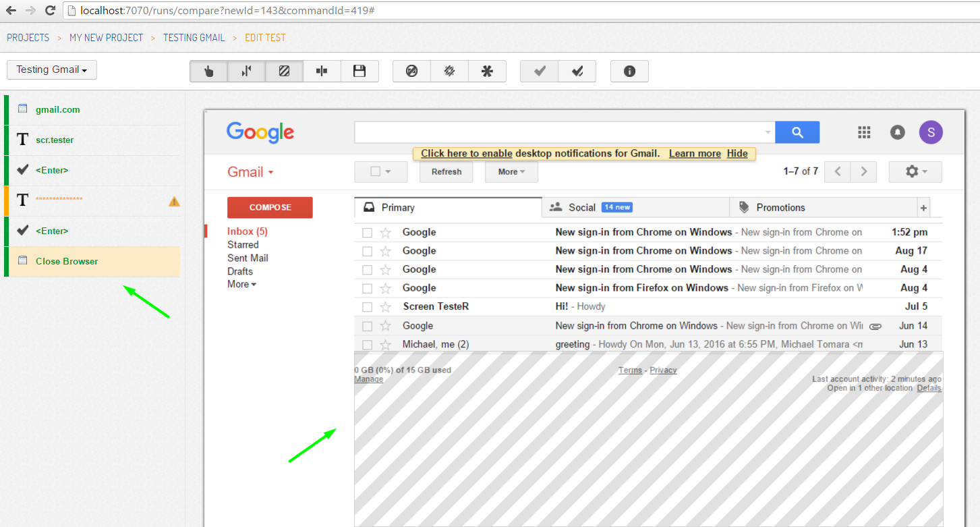
Task: Click the single checkmark approve button
Action: pyautogui.click(x=540, y=72)
